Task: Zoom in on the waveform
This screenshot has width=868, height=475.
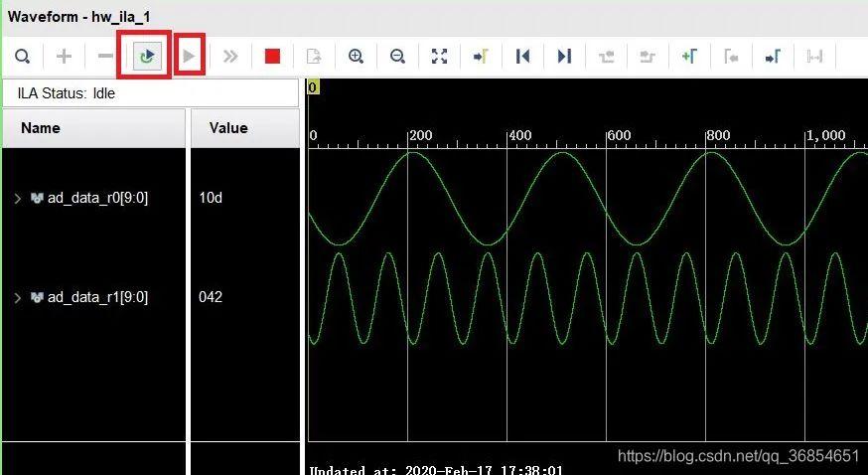Action: [356, 56]
